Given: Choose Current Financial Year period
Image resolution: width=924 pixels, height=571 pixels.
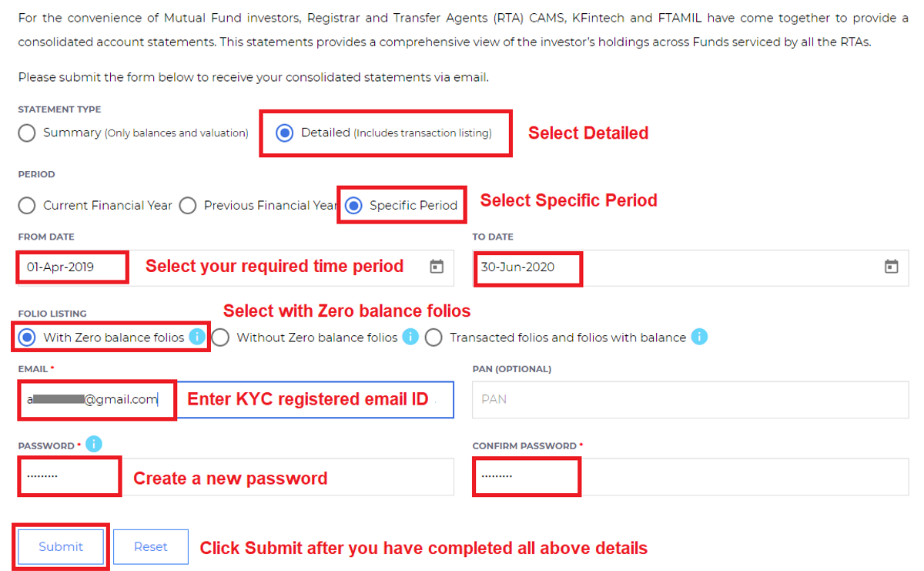Looking at the screenshot, I should click(27, 206).
